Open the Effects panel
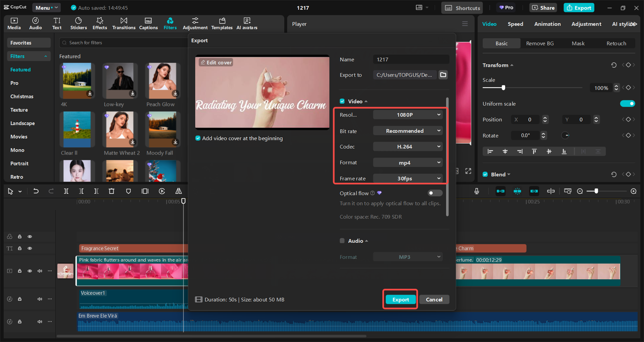 click(100, 24)
